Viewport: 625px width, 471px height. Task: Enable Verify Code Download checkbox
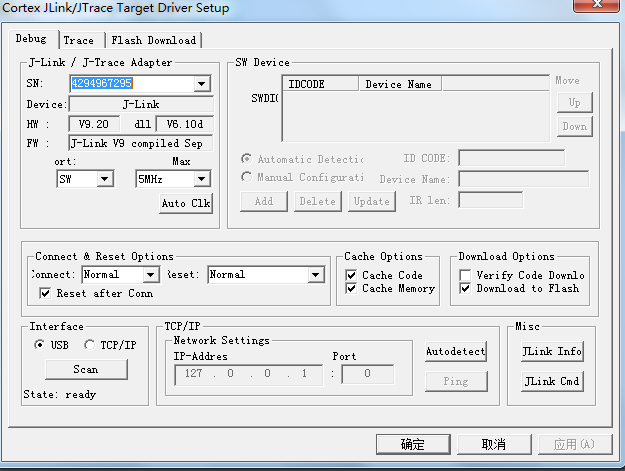pyautogui.click(x=465, y=275)
